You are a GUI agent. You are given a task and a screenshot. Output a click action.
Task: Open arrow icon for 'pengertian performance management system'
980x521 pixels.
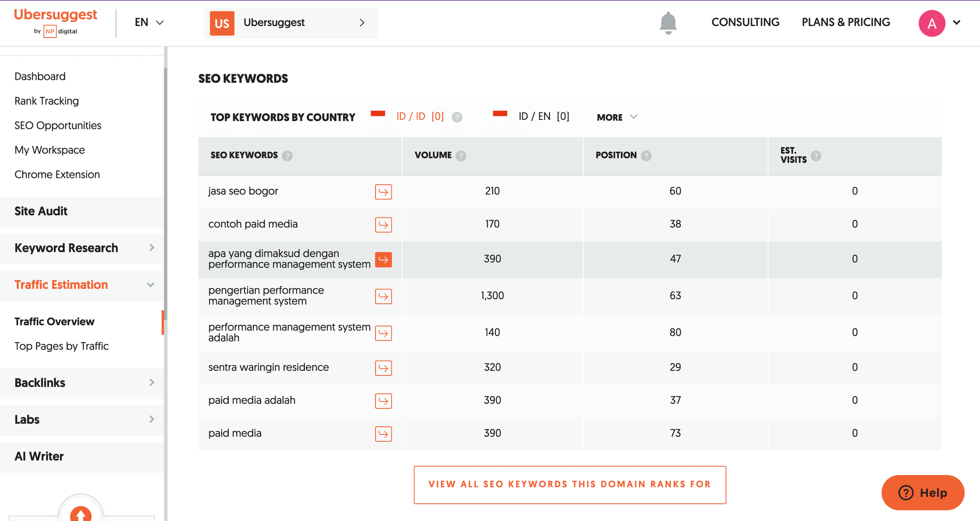coord(383,296)
